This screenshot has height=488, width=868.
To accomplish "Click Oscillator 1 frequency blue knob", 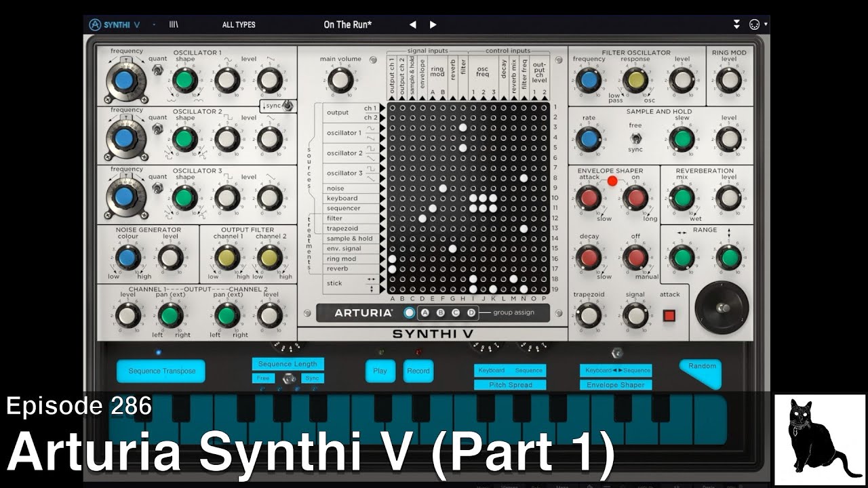I will [123, 81].
